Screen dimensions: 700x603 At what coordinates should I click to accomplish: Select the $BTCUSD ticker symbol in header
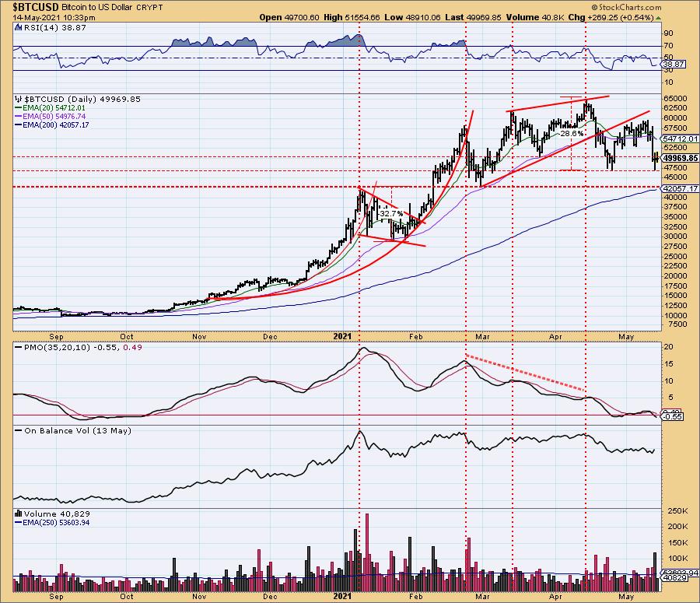point(36,7)
